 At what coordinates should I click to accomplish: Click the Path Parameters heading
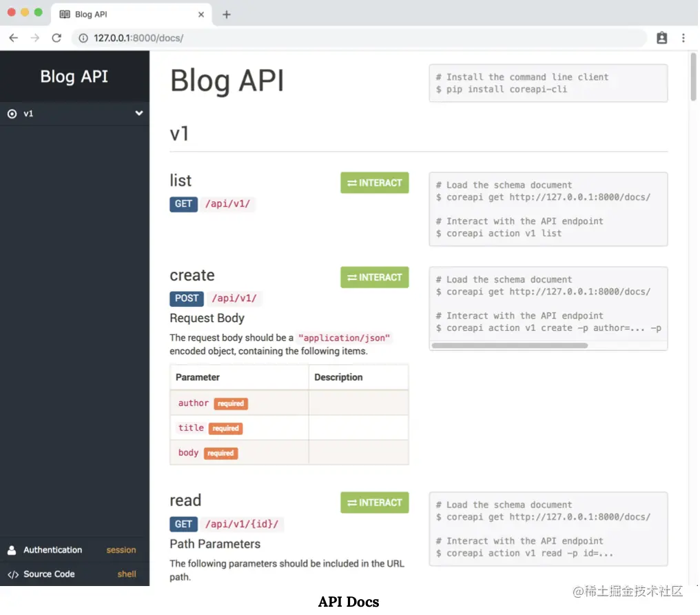point(215,544)
